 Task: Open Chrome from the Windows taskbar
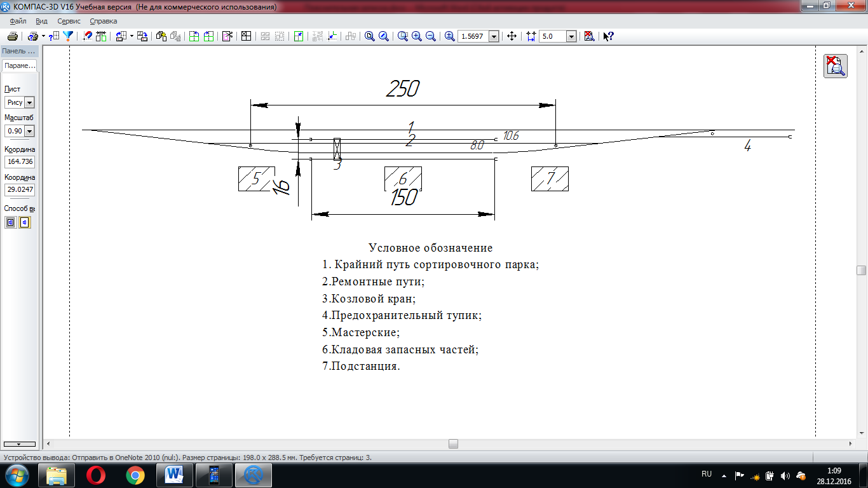coord(135,475)
